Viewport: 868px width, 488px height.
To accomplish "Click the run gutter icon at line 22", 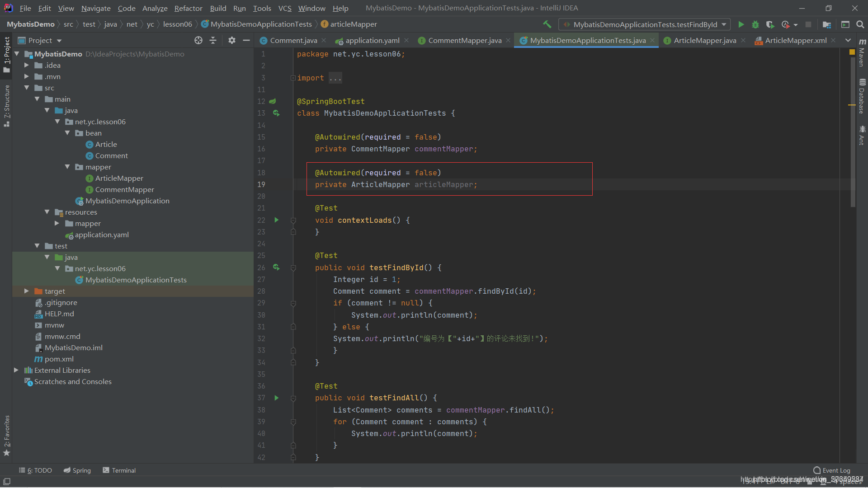I will [x=276, y=220].
